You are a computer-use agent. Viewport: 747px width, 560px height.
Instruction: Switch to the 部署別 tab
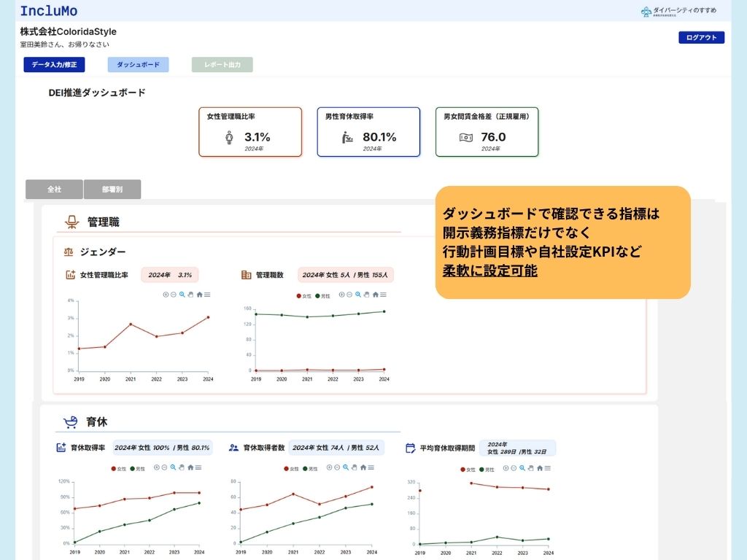(112, 190)
